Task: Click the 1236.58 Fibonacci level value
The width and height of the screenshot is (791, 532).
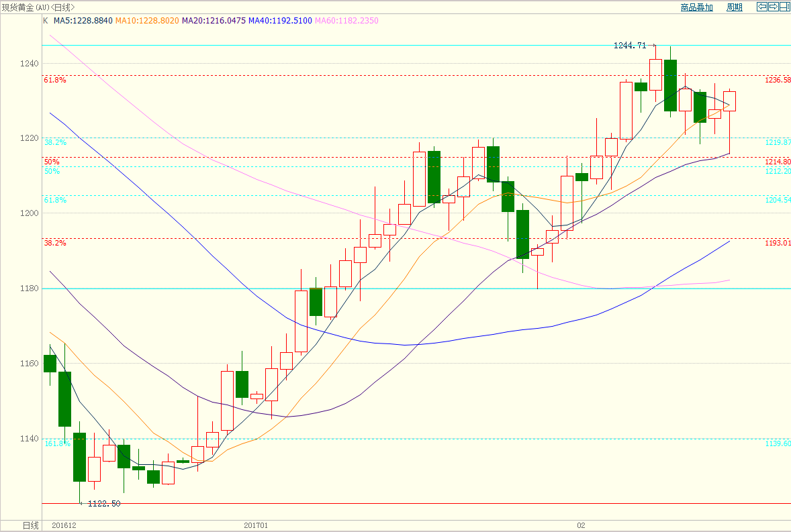Action: tap(778, 80)
